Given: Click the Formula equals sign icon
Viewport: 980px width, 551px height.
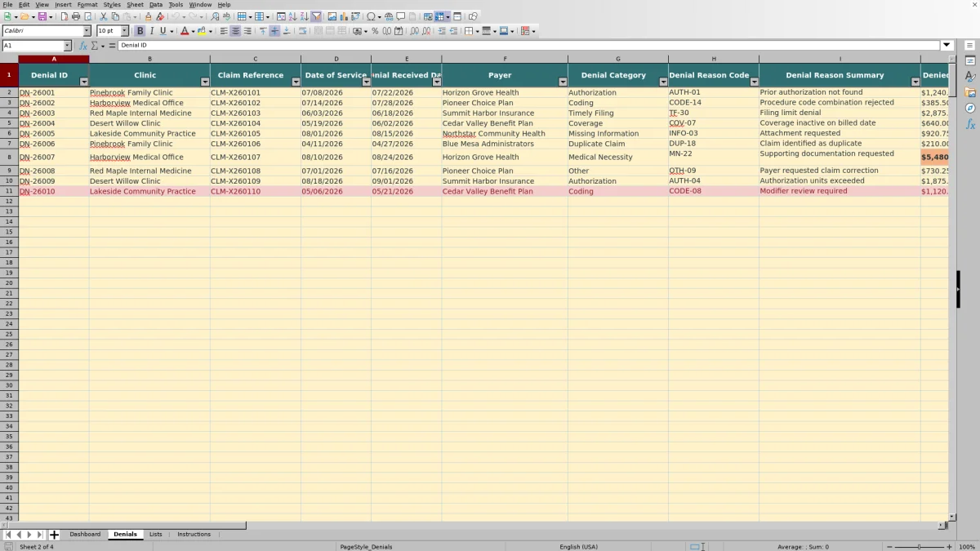Looking at the screenshot, I should 113,46.
